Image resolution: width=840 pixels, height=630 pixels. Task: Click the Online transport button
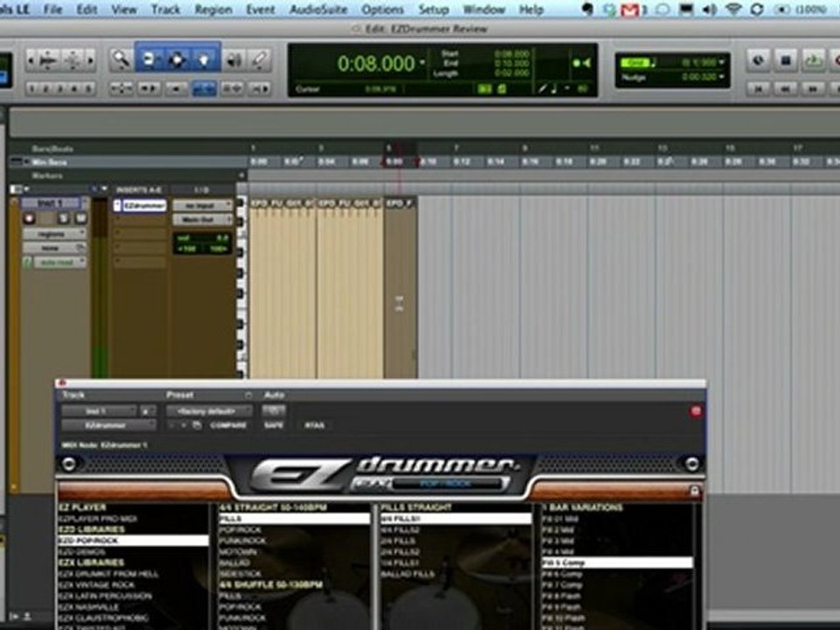[x=758, y=60]
